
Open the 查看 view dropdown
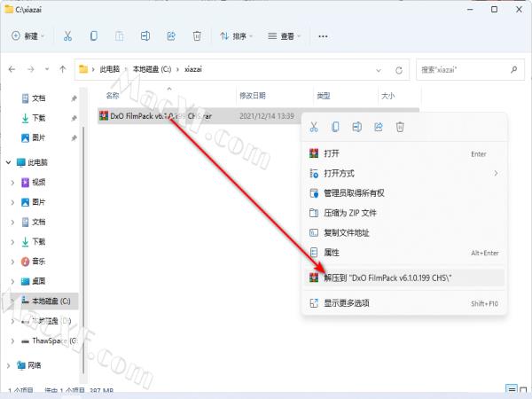(285, 36)
